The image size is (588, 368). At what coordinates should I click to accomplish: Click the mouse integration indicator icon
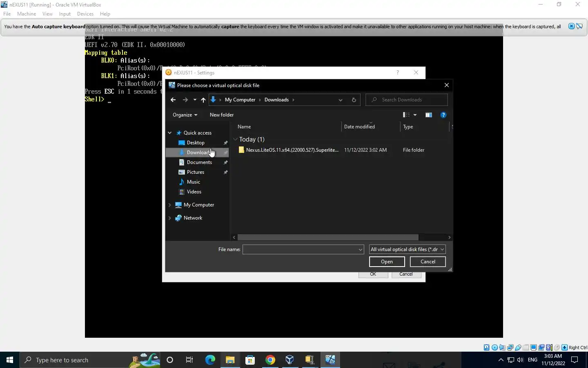click(x=557, y=348)
